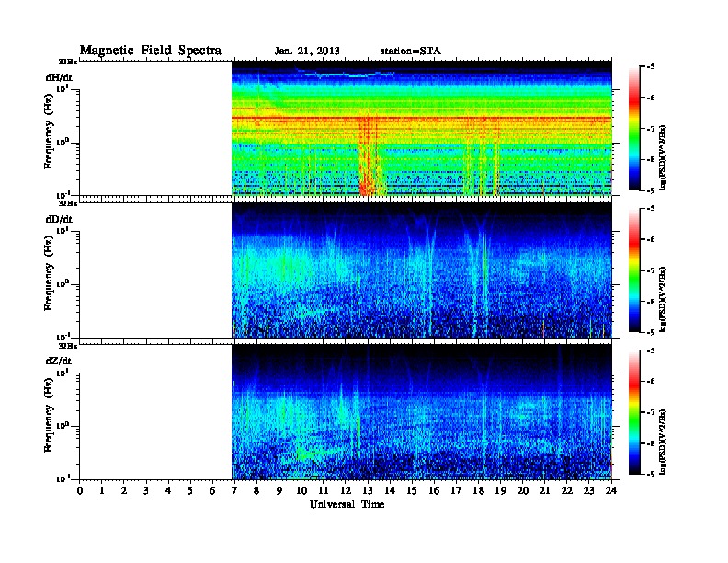The height and width of the screenshot is (563, 728).
Task: Click hour tick label 17 on time axis
Action: [457, 490]
